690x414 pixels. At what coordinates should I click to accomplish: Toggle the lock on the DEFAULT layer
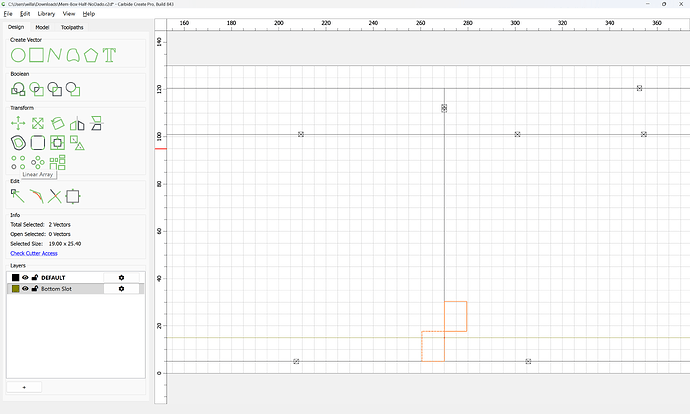pyautogui.click(x=35, y=278)
